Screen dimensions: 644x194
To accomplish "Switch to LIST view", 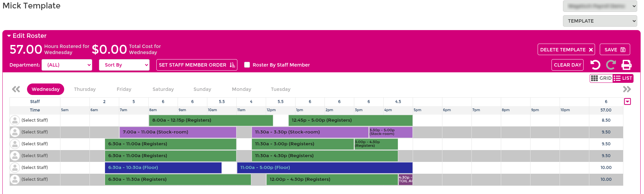I will pyautogui.click(x=623, y=78).
